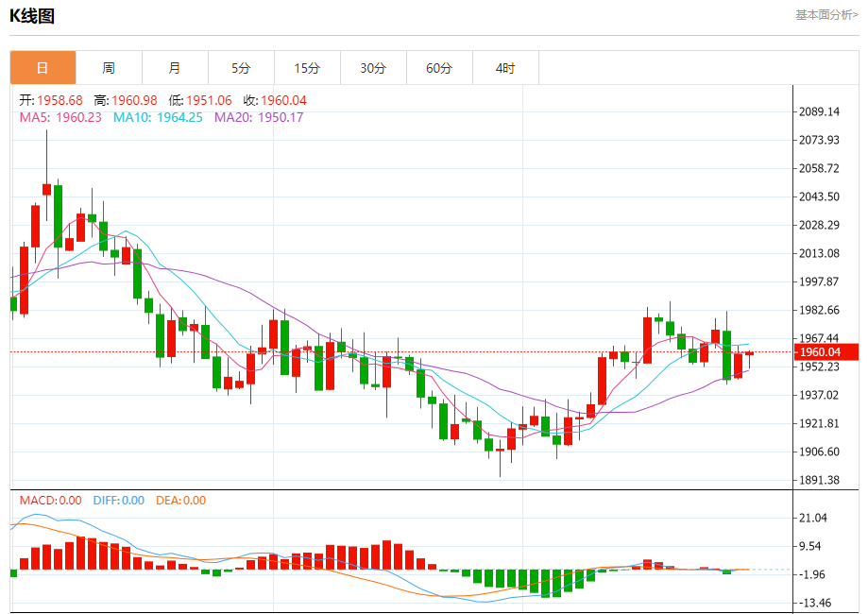Click the MACD:0.00 label
Image resolution: width=868 pixels, height=614 pixels.
click(x=51, y=501)
